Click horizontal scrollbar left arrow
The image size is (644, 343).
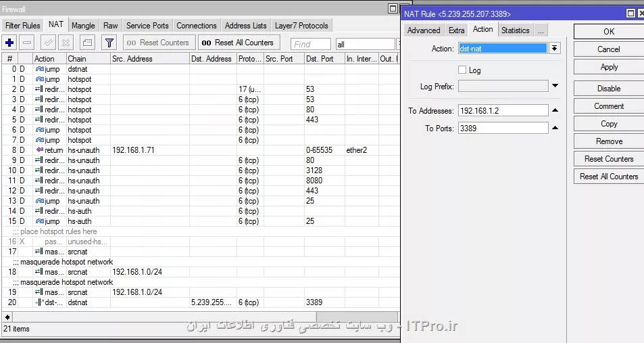[7, 317]
